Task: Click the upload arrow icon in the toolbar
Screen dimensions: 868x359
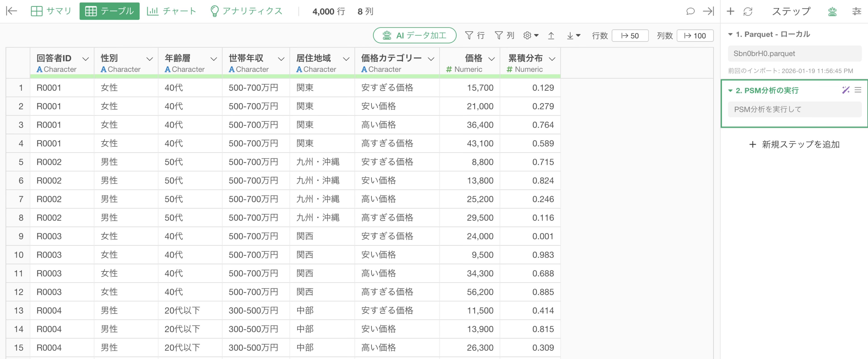Action: point(551,35)
